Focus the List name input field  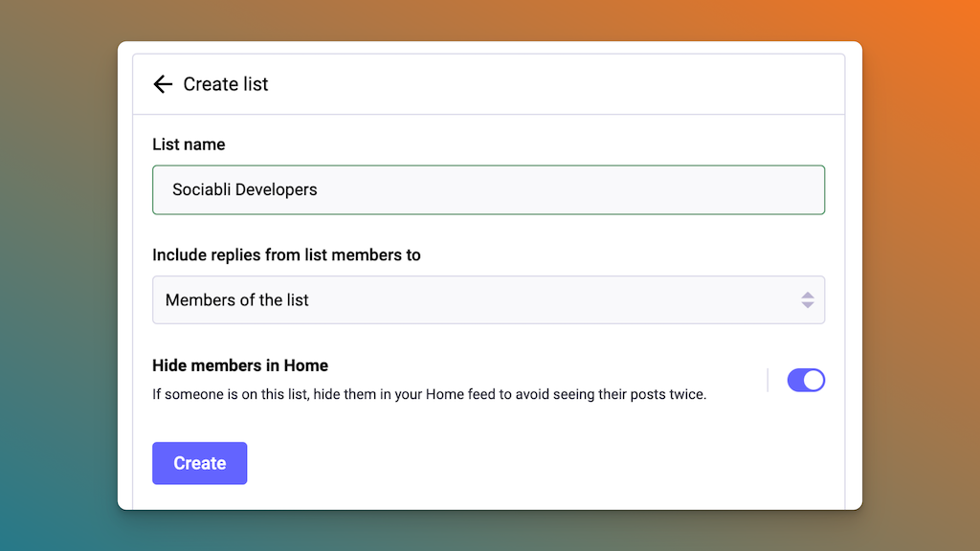click(574, 189)
